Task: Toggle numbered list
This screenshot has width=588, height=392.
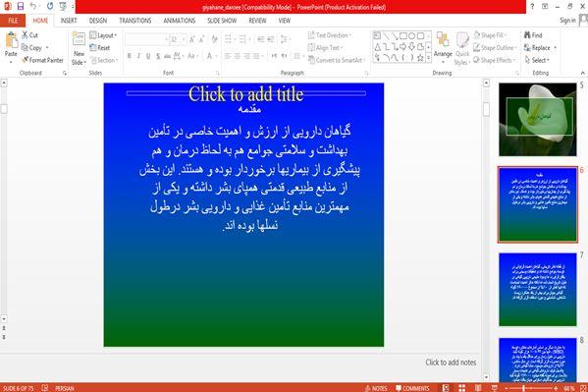Action: coord(243,38)
